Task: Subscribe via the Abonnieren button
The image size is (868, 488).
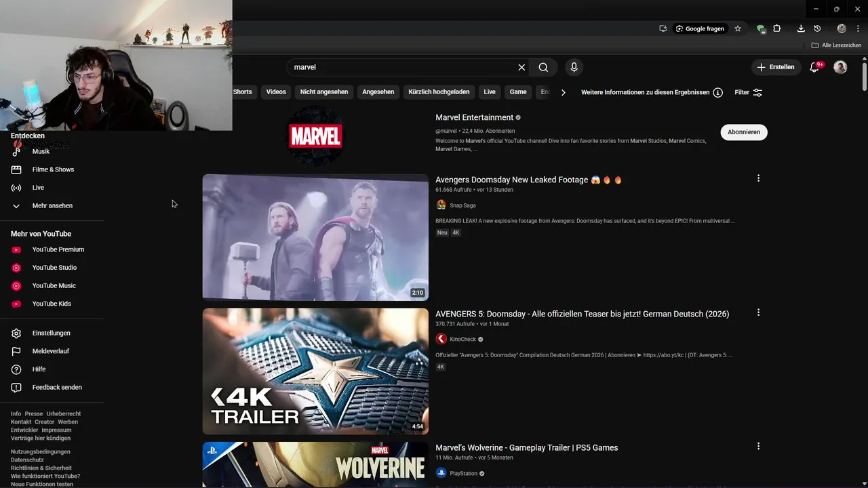Action: click(x=744, y=132)
